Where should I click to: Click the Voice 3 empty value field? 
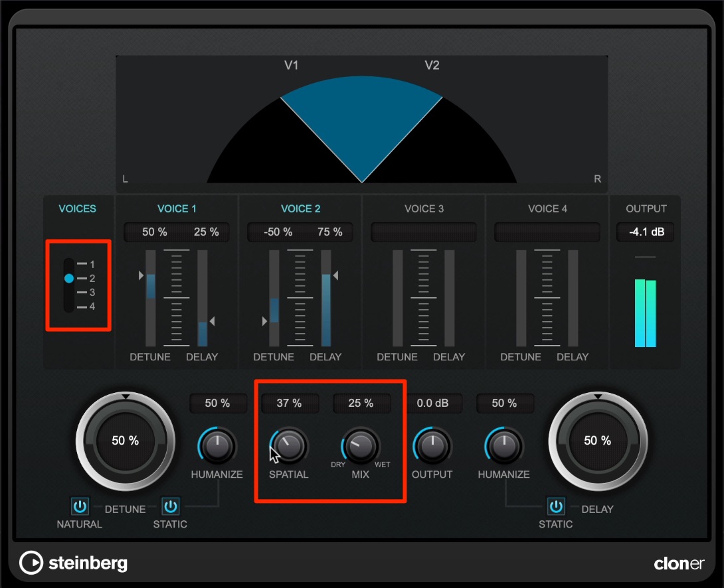click(423, 232)
